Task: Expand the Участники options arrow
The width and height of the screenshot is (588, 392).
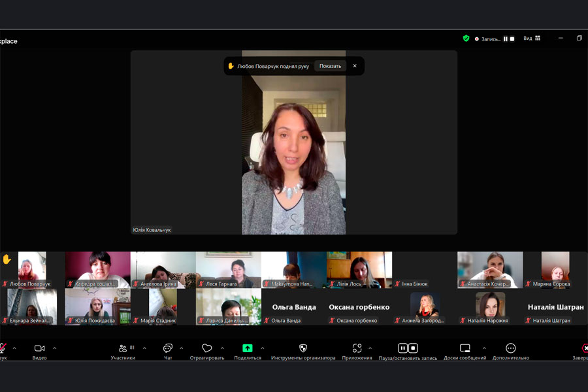Action: pyautogui.click(x=144, y=348)
